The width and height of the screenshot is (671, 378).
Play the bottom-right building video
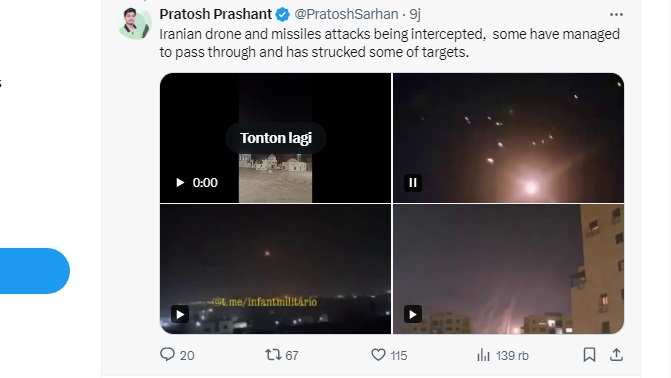coord(413,314)
